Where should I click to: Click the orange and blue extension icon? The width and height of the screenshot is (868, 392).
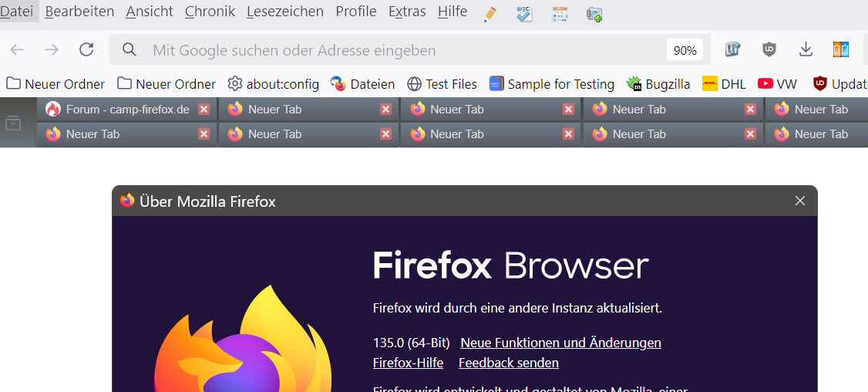(x=841, y=50)
